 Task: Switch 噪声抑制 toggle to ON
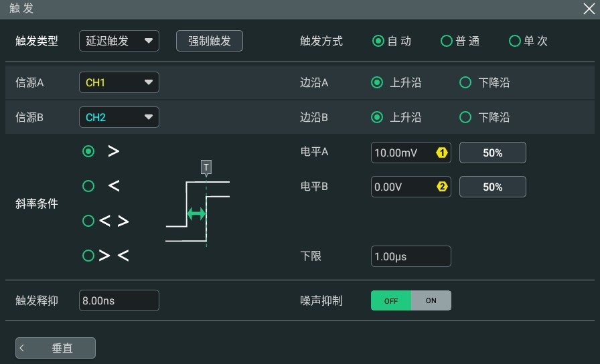[431, 300]
